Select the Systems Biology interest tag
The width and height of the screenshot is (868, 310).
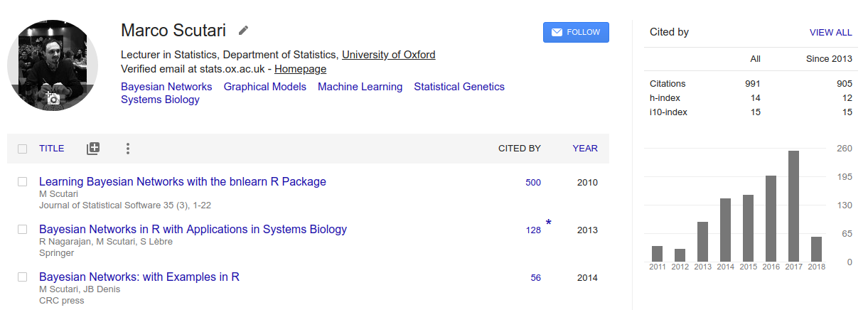[160, 100]
